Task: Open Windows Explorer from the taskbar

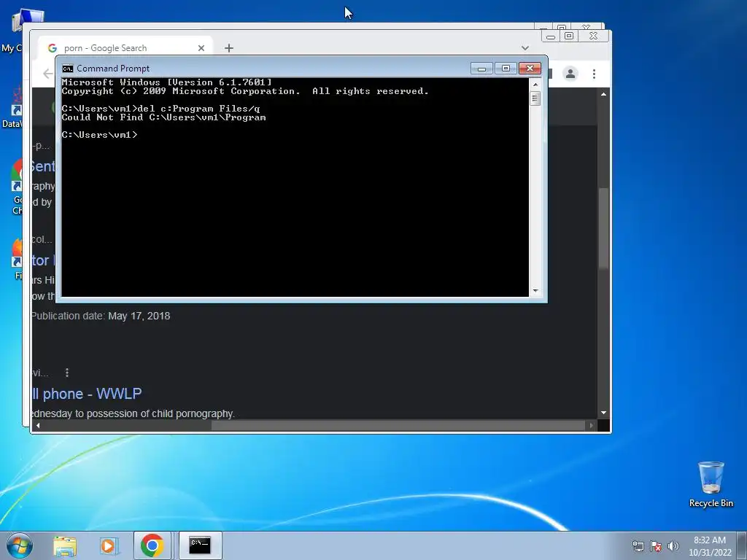Action: (x=65, y=545)
